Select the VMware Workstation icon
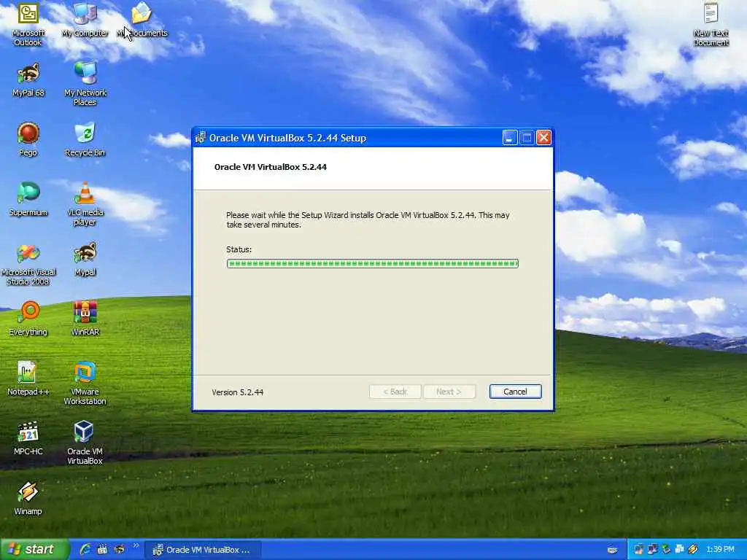747x560 pixels. 85,384
